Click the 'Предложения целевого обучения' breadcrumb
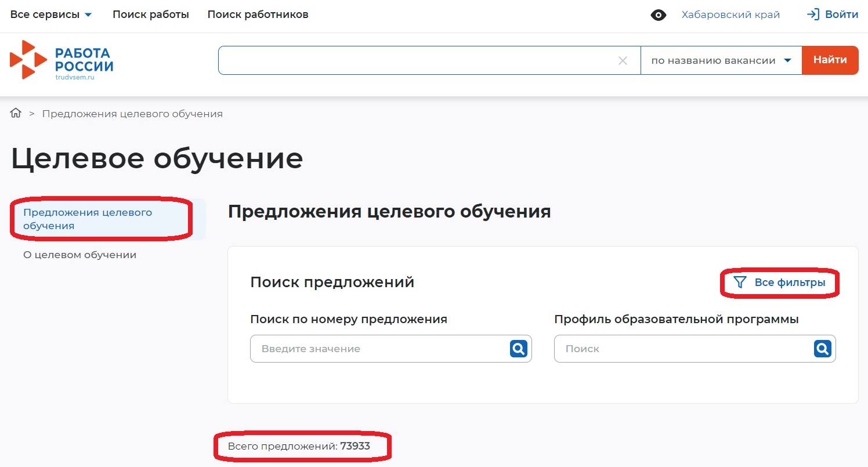 132,113
